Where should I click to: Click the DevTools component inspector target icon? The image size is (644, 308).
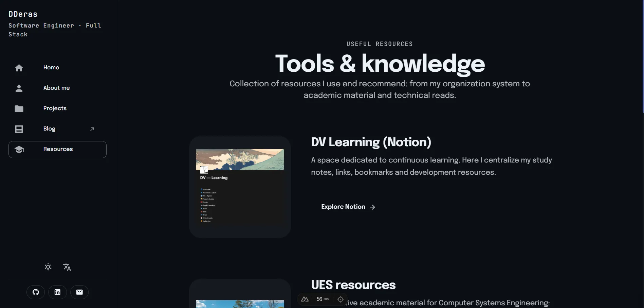[341, 299]
